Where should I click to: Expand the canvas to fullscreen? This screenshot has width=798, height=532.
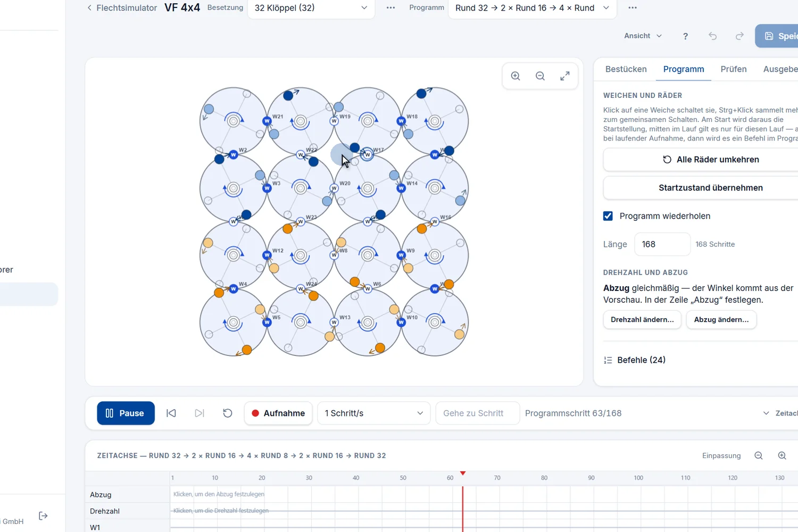point(565,76)
